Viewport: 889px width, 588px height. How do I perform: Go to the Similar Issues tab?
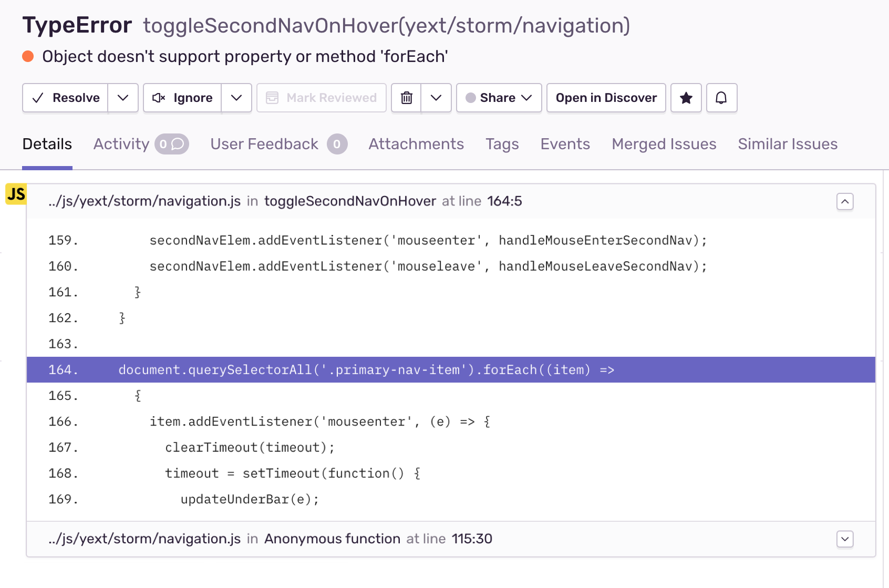tap(787, 144)
